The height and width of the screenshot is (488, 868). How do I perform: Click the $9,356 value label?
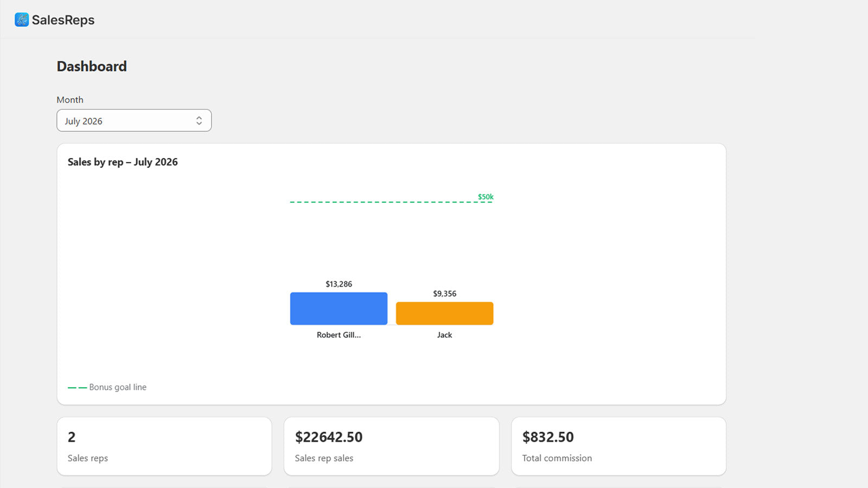point(444,294)
